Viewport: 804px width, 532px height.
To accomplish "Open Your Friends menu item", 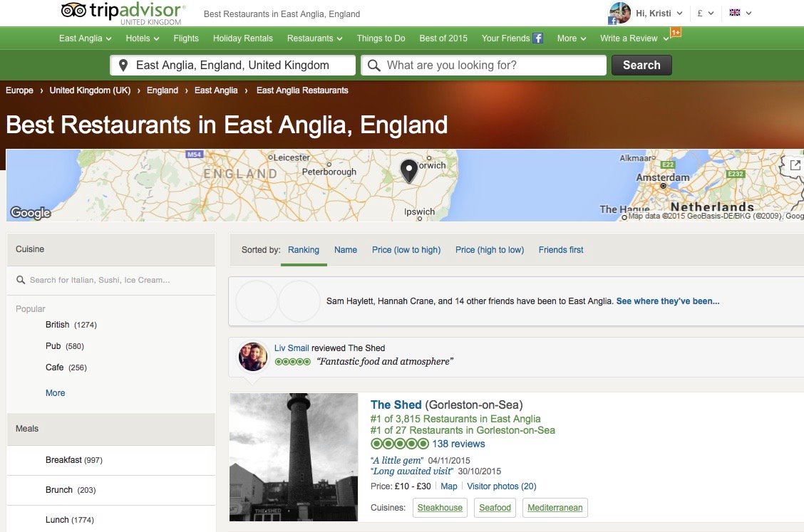I will [x=505, y=38].
